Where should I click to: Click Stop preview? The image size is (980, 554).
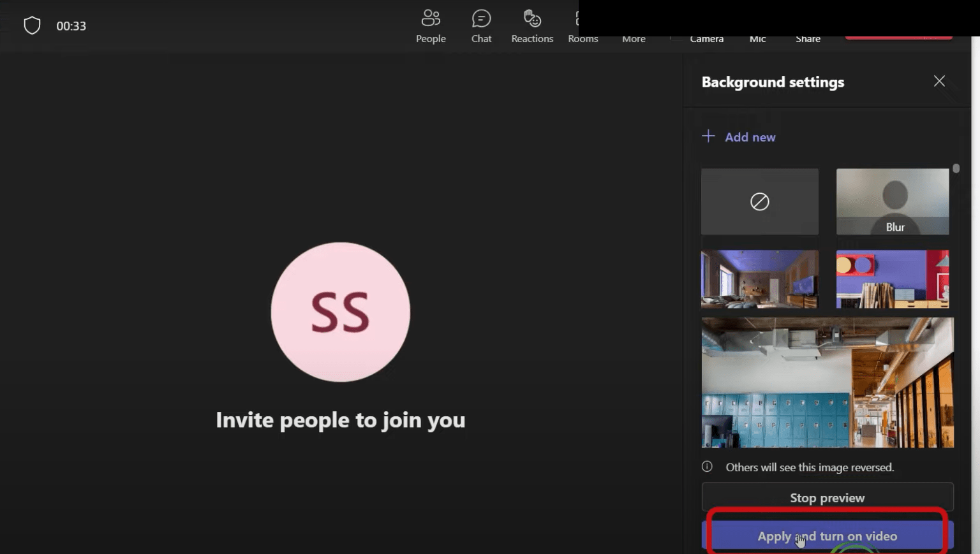tap(827, 497)
